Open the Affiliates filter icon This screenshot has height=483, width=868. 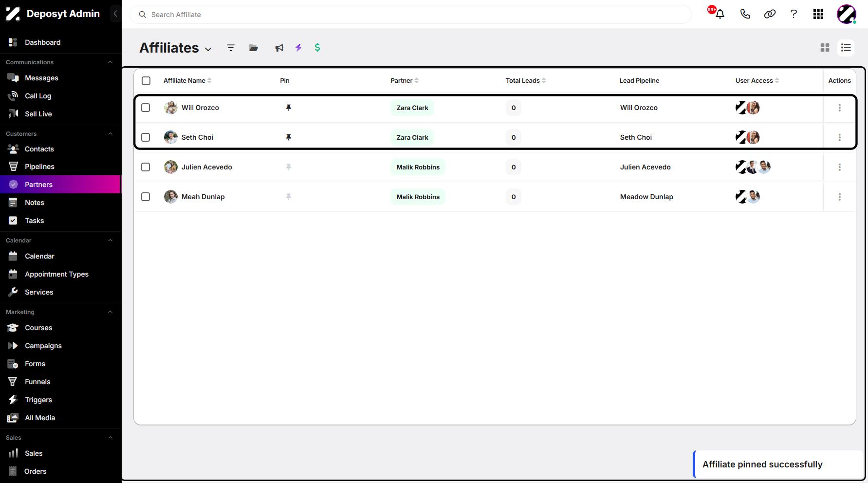[x=231, y=48]
